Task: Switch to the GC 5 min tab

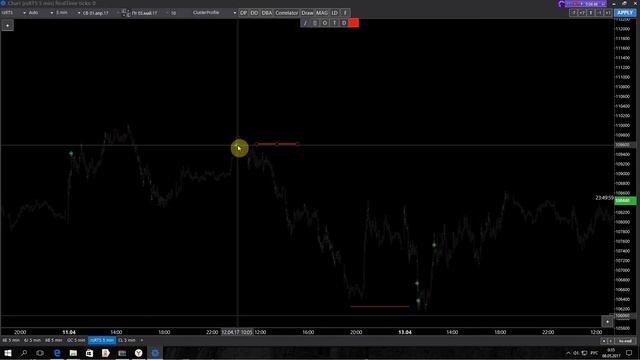Action: [x=76, y=340]
